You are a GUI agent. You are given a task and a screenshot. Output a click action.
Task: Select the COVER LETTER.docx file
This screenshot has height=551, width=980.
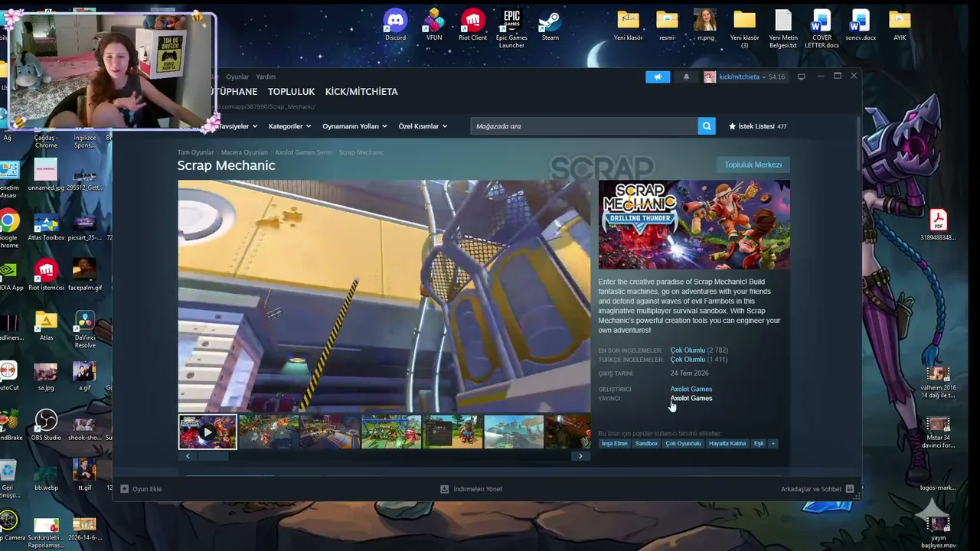coord(822,28)
